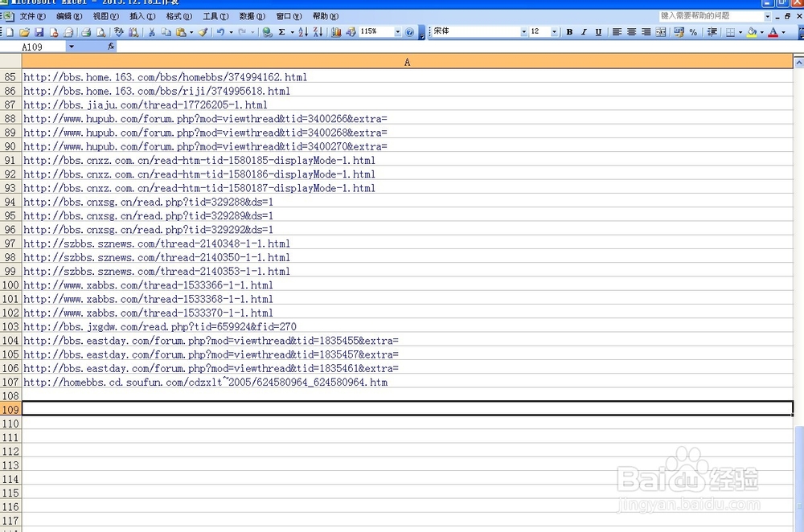Select cell with eastday.com tid=1835461 URL
The image size is (804, 532).
[407, 367]
